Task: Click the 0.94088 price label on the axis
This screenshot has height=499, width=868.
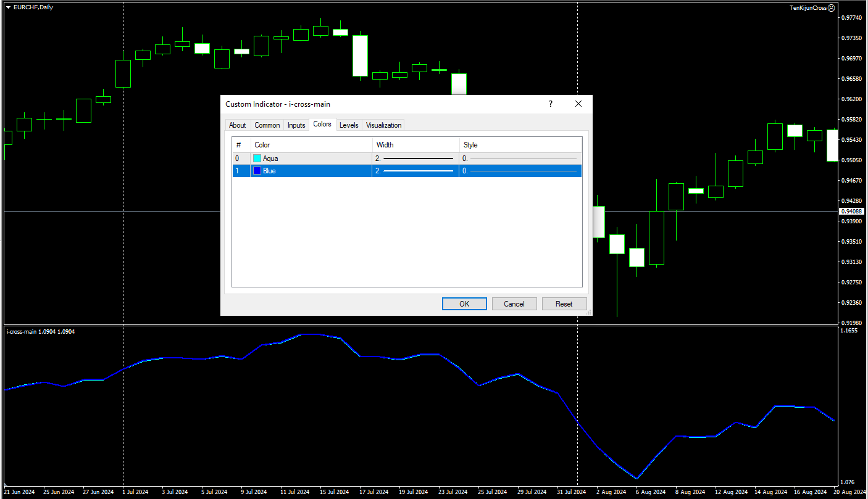Action: tap(851, 212)
